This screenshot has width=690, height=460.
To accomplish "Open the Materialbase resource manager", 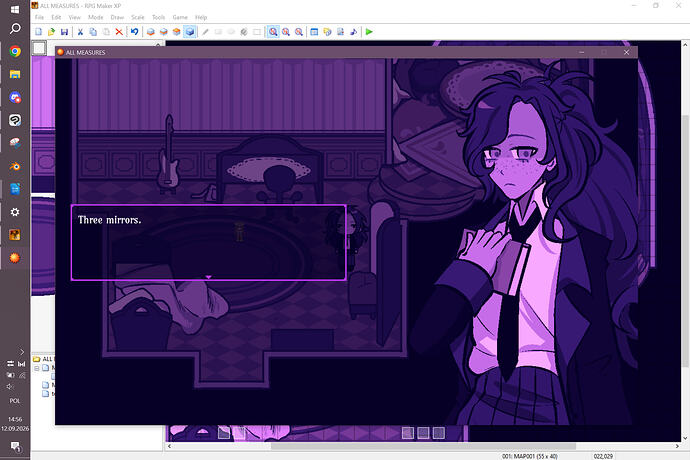I will (x=327, y=32).
